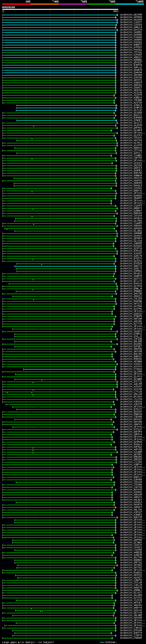
Task: Select the UniRef100_Q4K7Q8 label
Action: (131, 294)
